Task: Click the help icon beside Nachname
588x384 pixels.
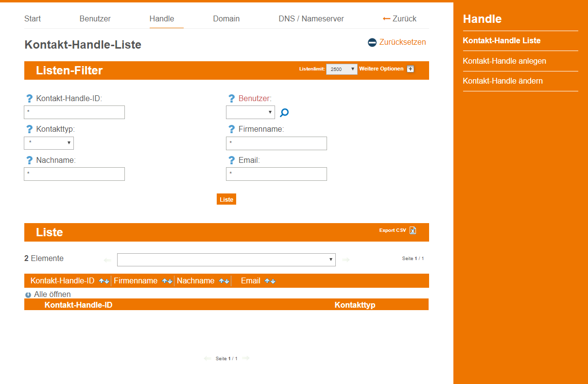Action: tap(29, 160)
